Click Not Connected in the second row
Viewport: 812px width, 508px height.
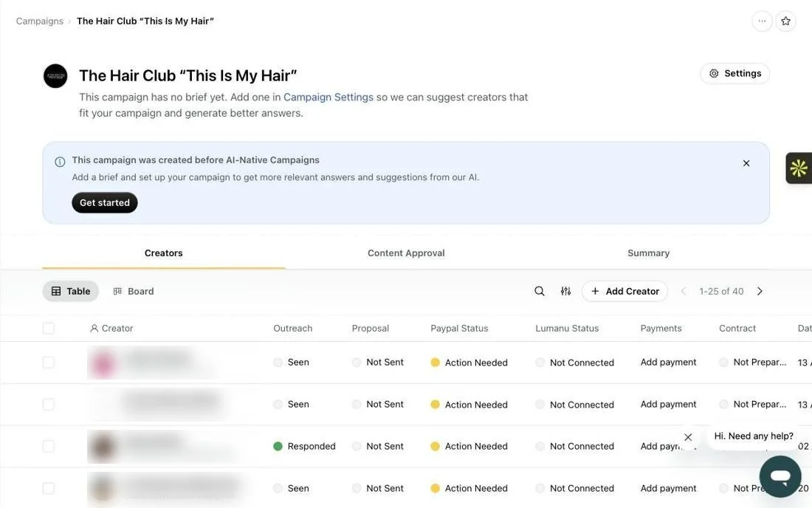point(575,405)
